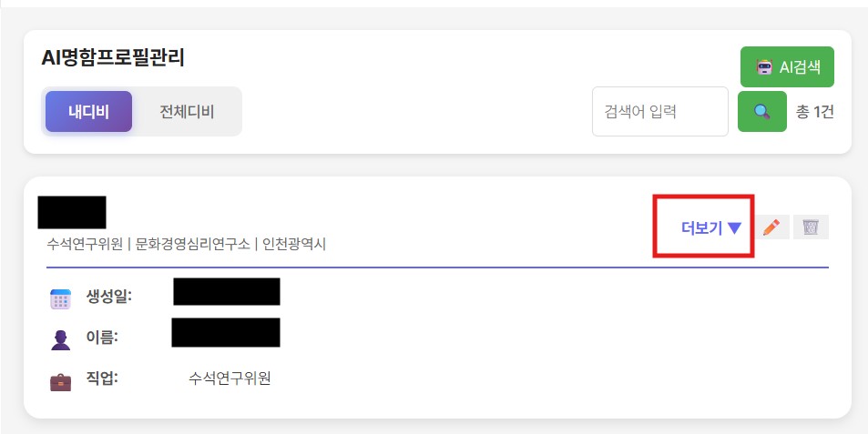The height and width of the screenshot is (434, 868).
Task: Click the AI명함프로필관리 page title
Action: 113,58
